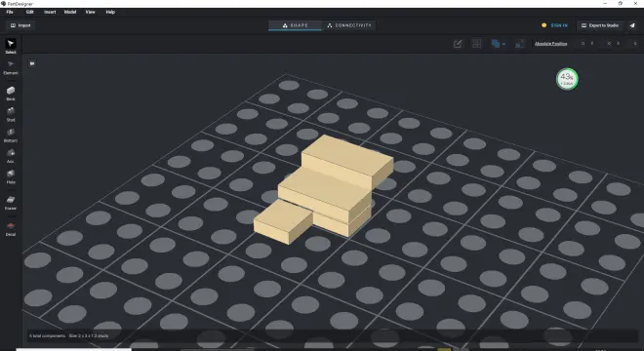Switch to the Connectivity tab
644x351 pixels.
click(349, 25)
